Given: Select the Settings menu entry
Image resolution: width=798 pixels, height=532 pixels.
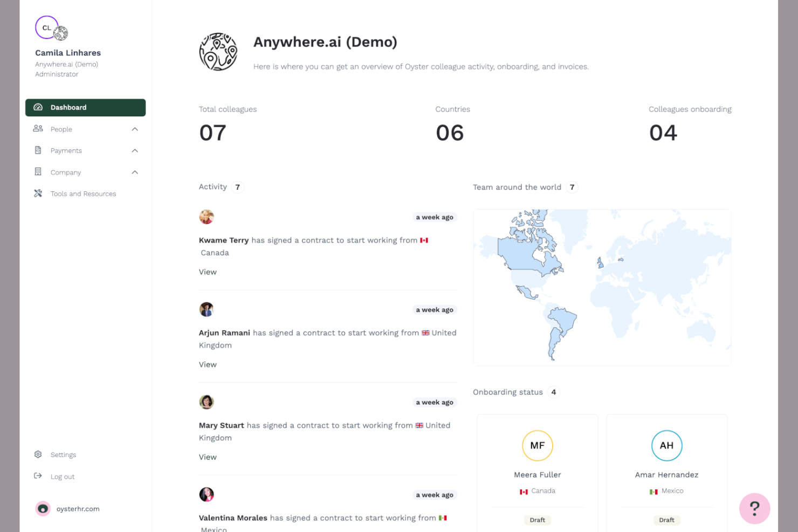Looking at the screenshot, I should [63, 454].
